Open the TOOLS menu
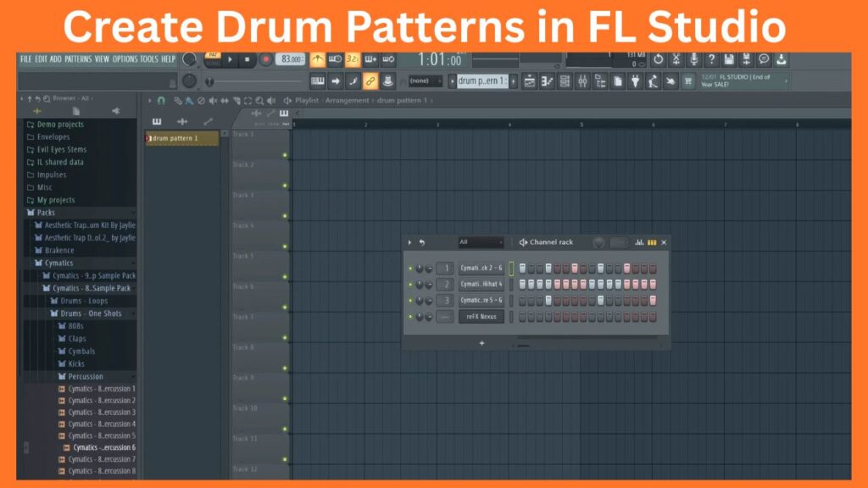Viewport: 868px width, 488px height. coord(149,59)
